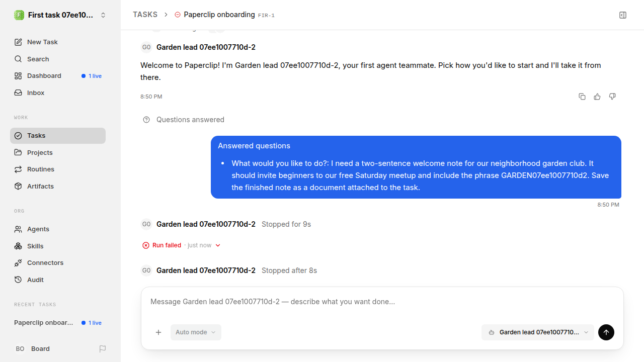The image size is (644, 362).
Task: Toggle the side panel icon in the header
Action: click(623, 15)
